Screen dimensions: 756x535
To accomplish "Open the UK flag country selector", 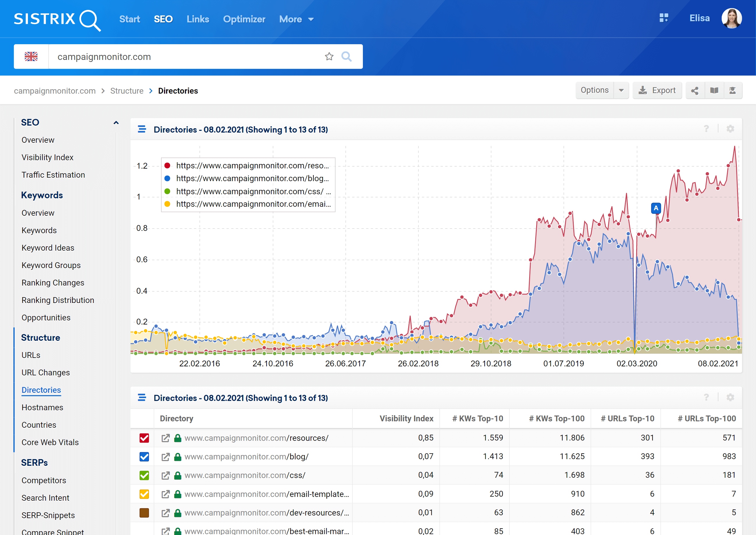I will coord(31,57).
